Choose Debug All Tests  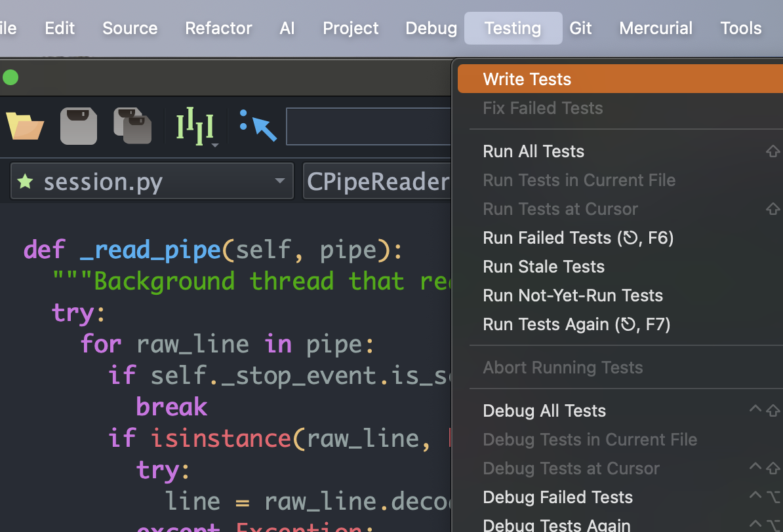click(620, 411)
